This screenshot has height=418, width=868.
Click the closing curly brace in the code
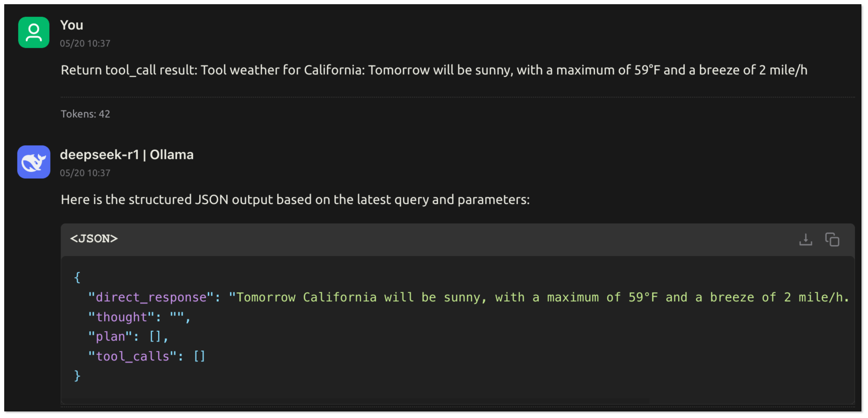click(x=77, y=375)
